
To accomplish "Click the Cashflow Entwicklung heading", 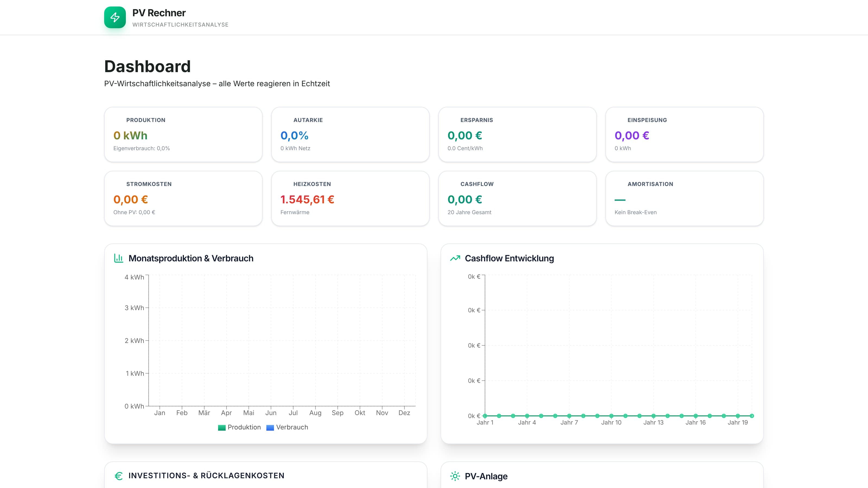I will pos(509,258).
